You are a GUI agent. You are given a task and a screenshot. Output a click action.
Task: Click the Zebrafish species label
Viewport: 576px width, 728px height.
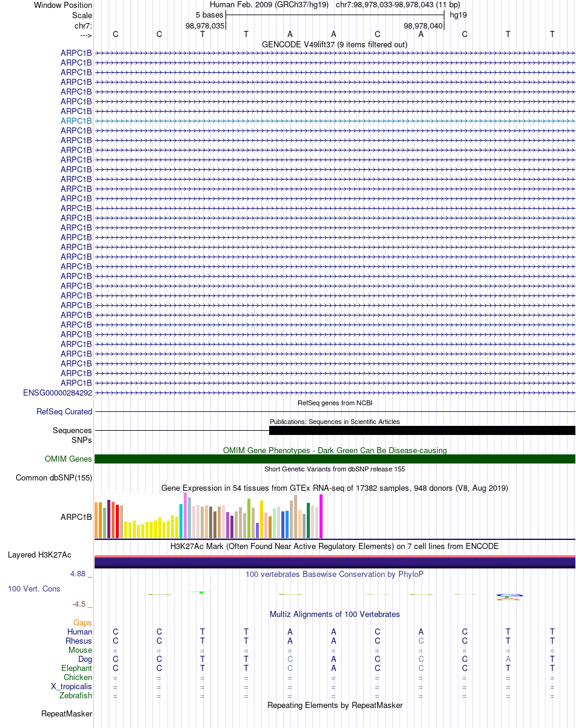click(76, 695)
